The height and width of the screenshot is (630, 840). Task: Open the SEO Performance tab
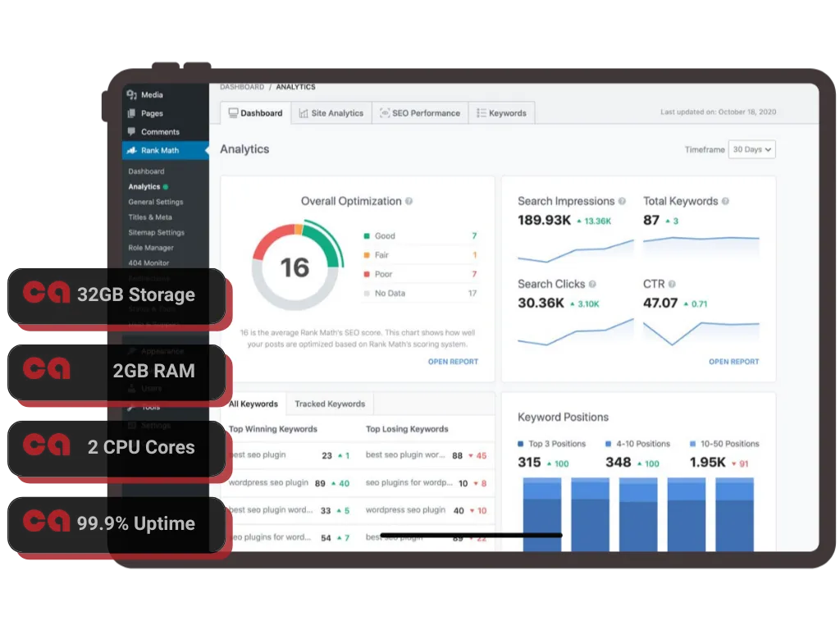[420, 113]
